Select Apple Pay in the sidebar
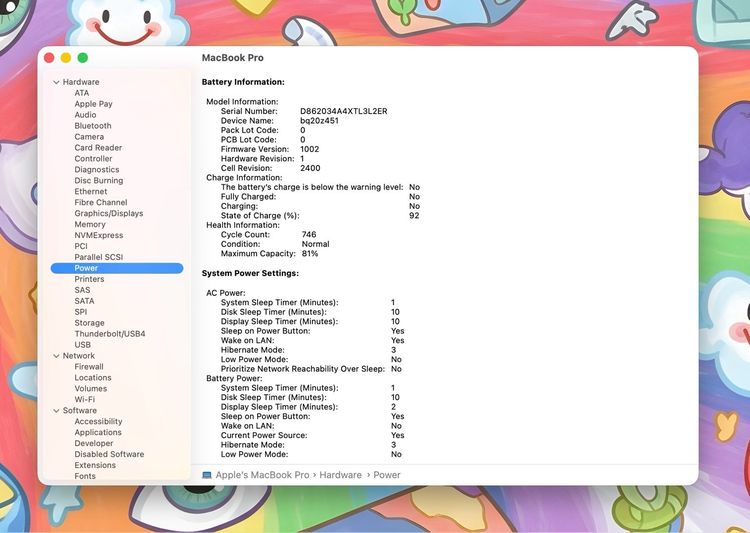Screen dimensions: 750x533 pos(93,104)
